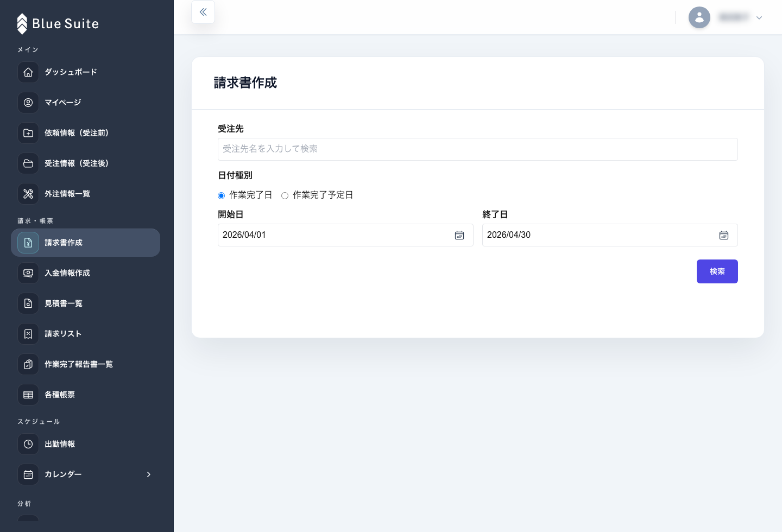Click the 外注情報一覧 wrench icon
The image size is (782, 532).
click(28, 194)
